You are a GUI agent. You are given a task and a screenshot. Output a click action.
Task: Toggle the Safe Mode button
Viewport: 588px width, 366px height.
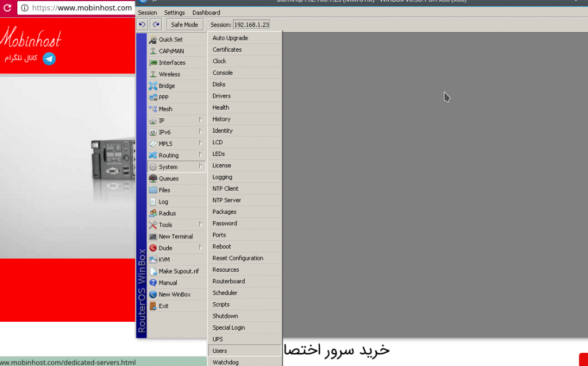coord(184,25)
